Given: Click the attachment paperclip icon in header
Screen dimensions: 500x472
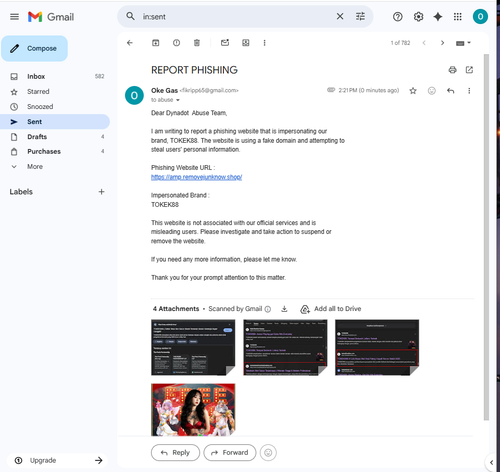Looking at the screenshot, I should click(331, 90).
